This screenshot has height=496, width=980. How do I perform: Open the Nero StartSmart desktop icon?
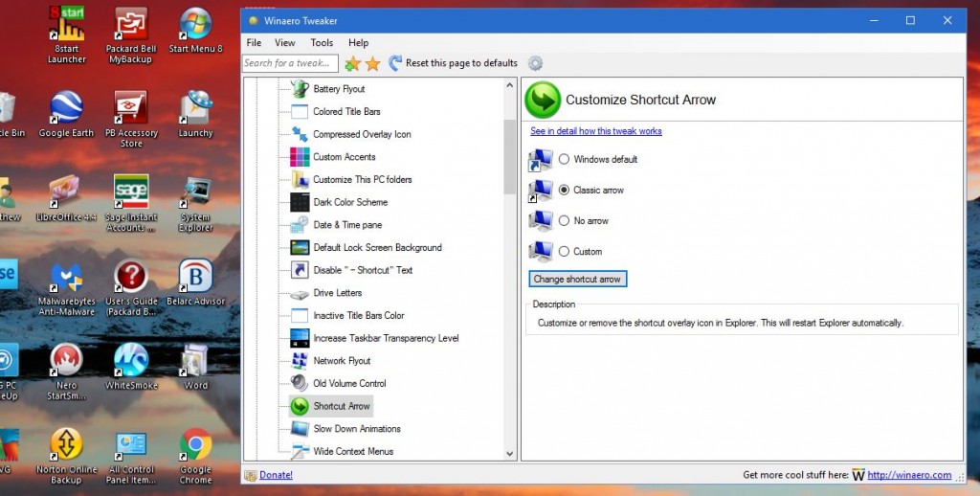tap(66, 372)
